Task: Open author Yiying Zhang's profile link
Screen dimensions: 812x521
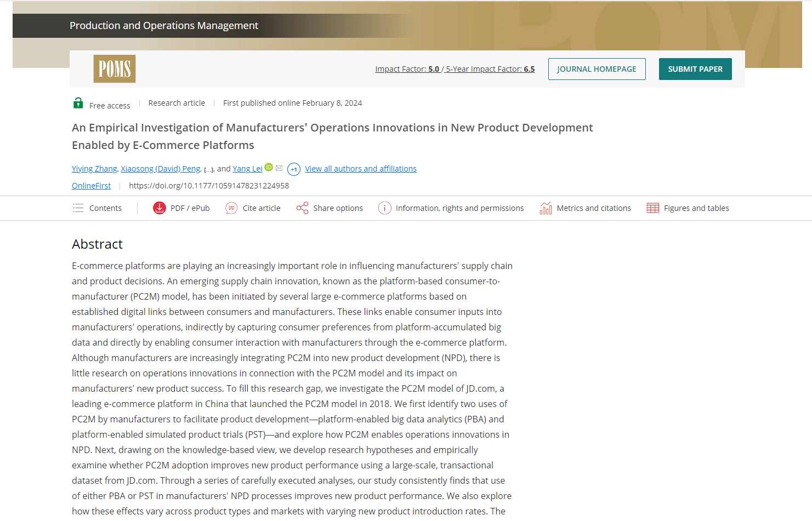Action: [x=94, y=169]
